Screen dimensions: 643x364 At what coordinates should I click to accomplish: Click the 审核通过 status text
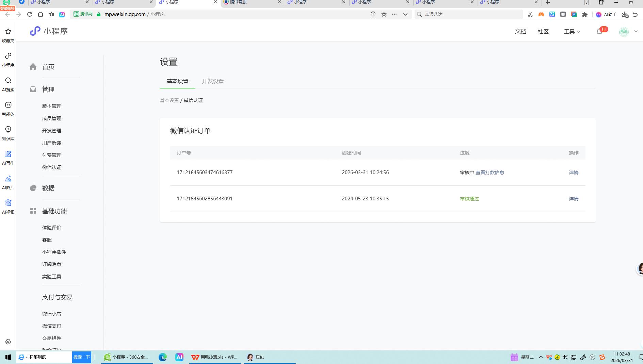click(469, 199)
